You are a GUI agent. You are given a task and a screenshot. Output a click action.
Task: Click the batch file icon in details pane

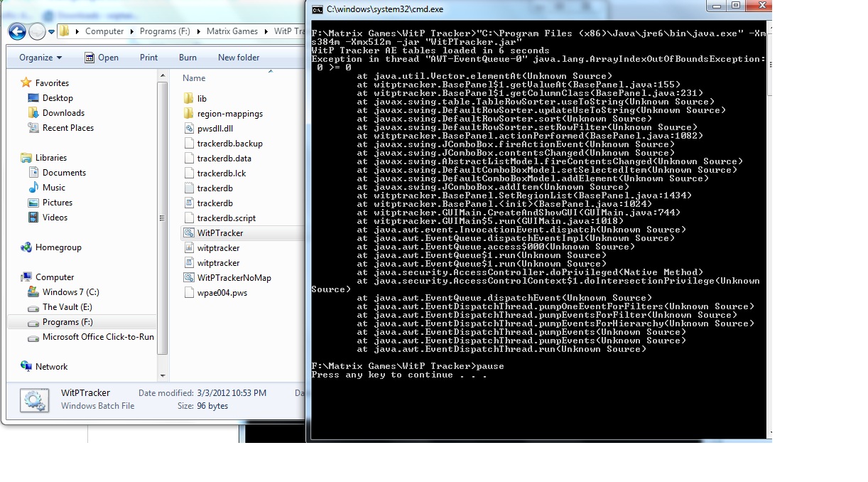[33, 400]
